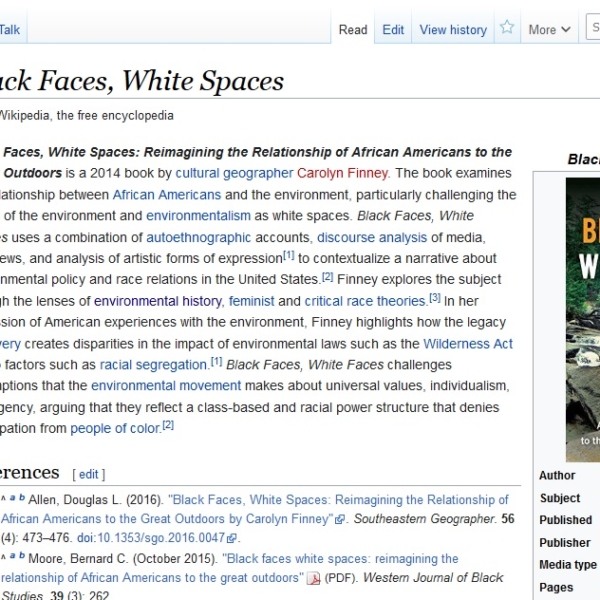Click external link icon after doi number
The image size is (600, 600).
[233, 539]
